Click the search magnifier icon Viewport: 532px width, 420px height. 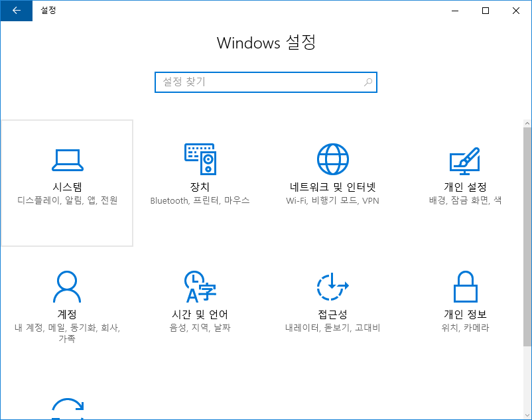[368, 82]
